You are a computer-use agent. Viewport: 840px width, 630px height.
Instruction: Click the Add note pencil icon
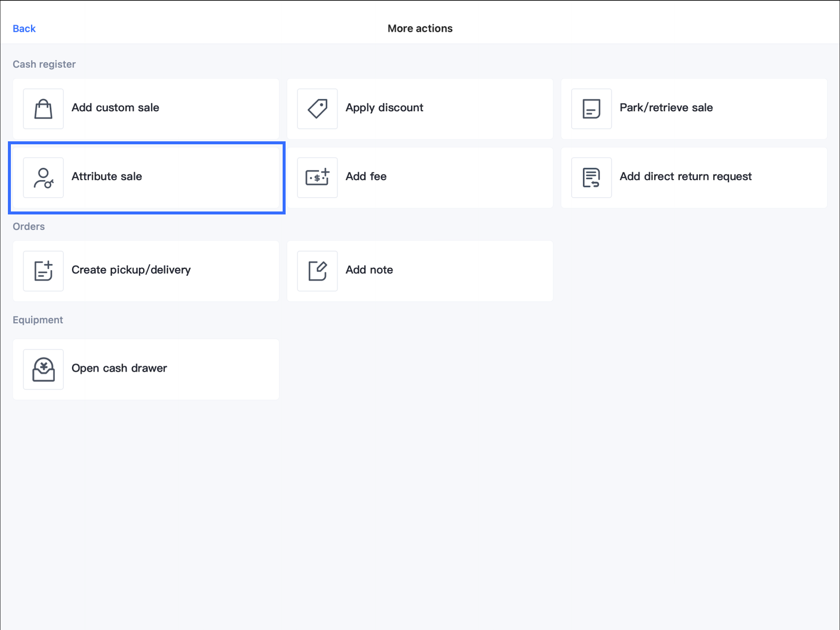pyautogui.click(x=317, y=271)
